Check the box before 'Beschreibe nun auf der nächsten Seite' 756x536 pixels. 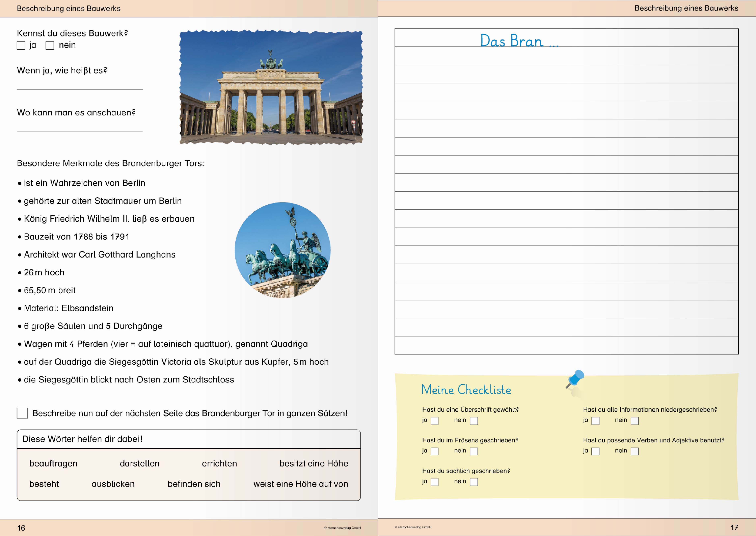[x=22, y=413]
